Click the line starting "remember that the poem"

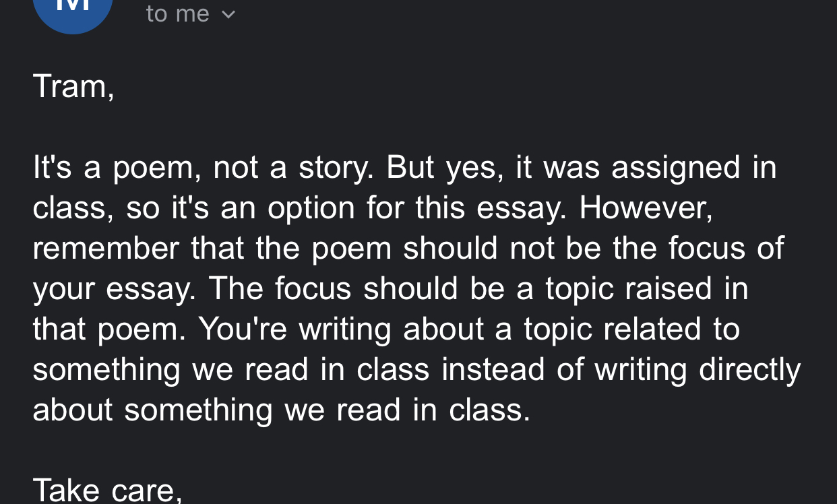(x=408, y=249)
